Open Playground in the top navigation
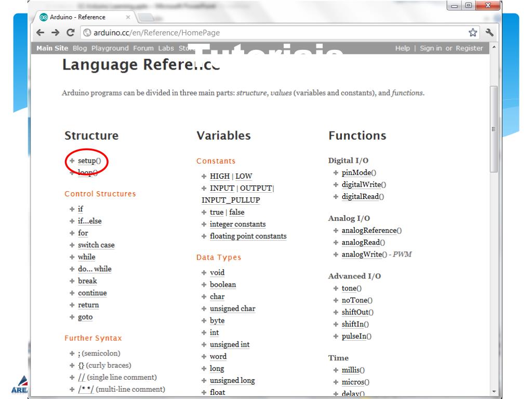Screen dimensions: 532x399 pos(110,48)
